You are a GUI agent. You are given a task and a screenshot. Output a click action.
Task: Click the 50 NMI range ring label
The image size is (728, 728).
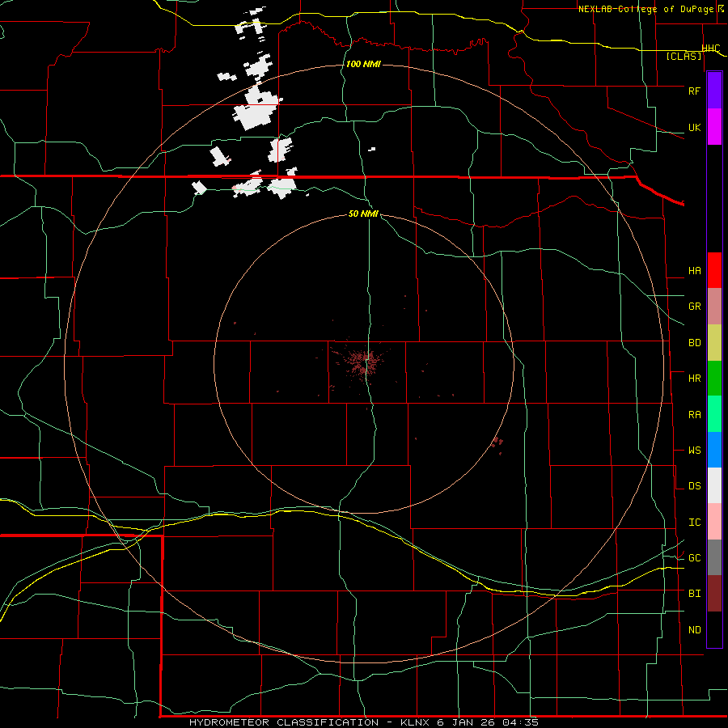(363, 214)
